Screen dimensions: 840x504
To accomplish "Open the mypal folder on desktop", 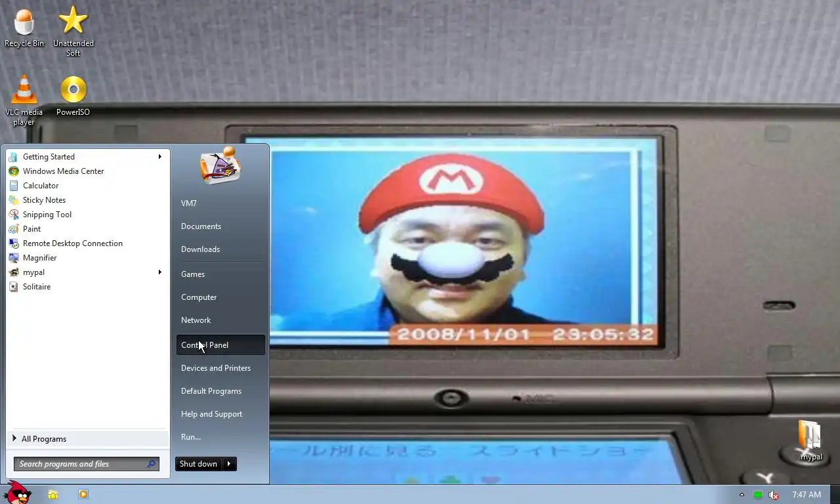I will (810, 440).
